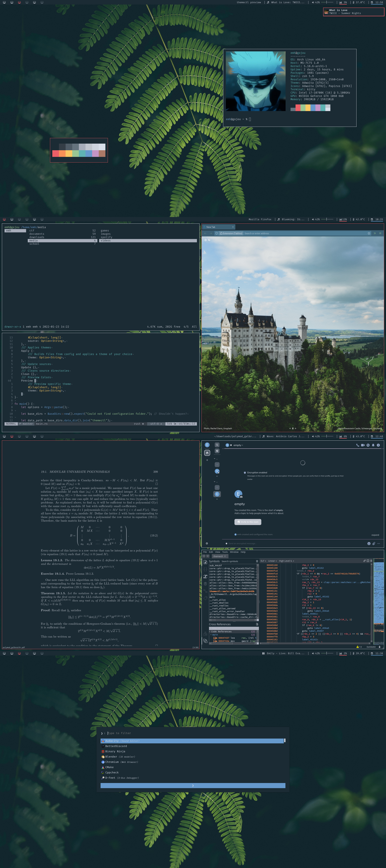Click the search icon in Element sidebar

[217, 445]
